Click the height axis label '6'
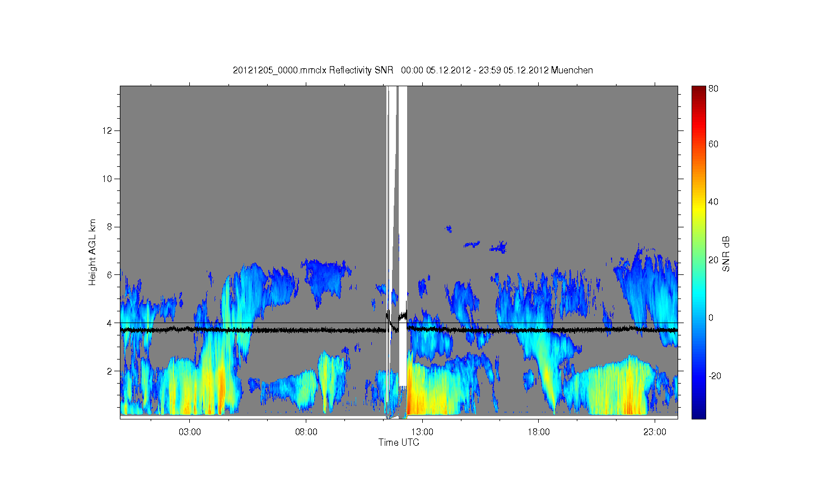Image resolution: width=840 pixels, height=504 pixels. point(110,274)
